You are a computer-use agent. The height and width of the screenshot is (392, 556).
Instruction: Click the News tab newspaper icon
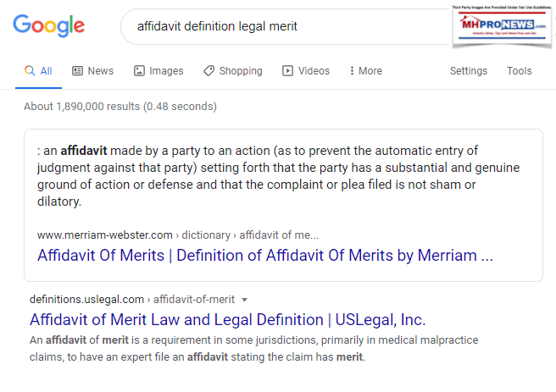point(77,71)
